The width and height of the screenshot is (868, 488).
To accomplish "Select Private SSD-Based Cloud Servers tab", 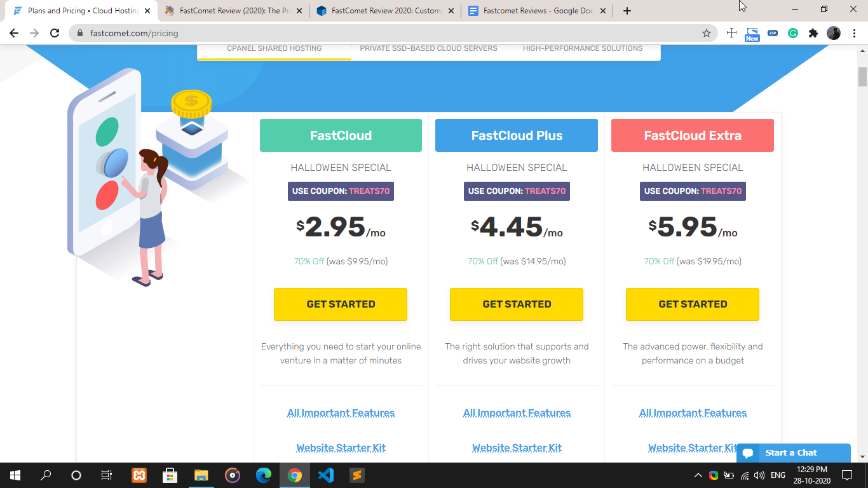I will click(429, 49).
